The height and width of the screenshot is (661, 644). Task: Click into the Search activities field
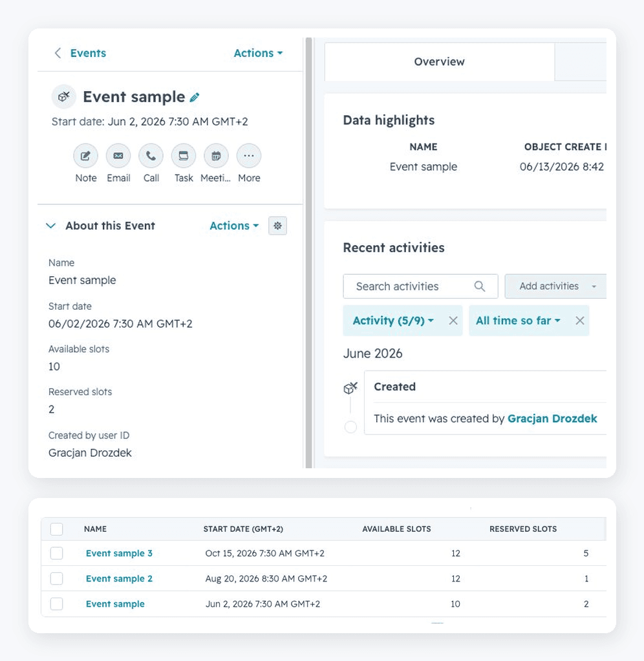420,287
